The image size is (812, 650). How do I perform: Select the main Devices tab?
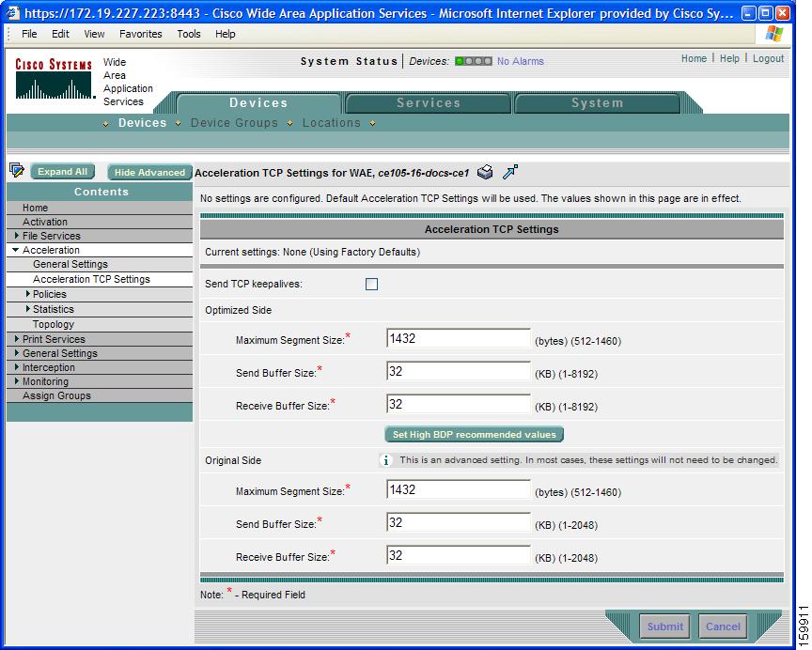click(x=258, y=103)
